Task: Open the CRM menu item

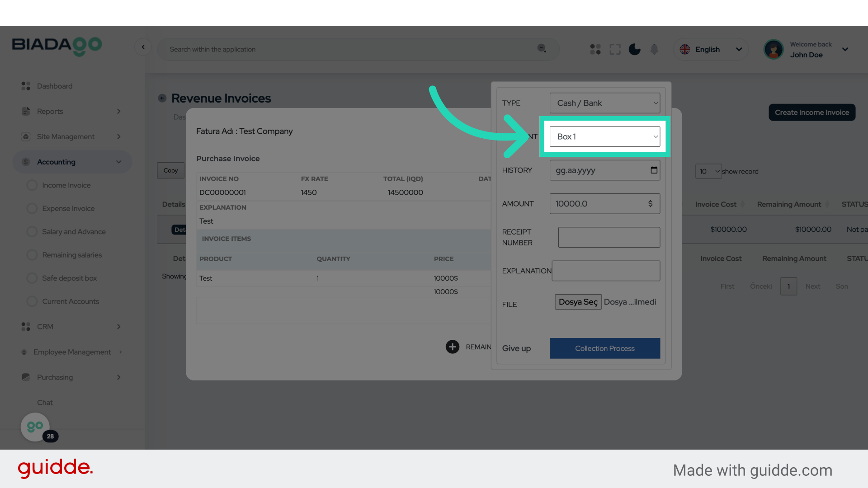Action: [x=45, y=327]
